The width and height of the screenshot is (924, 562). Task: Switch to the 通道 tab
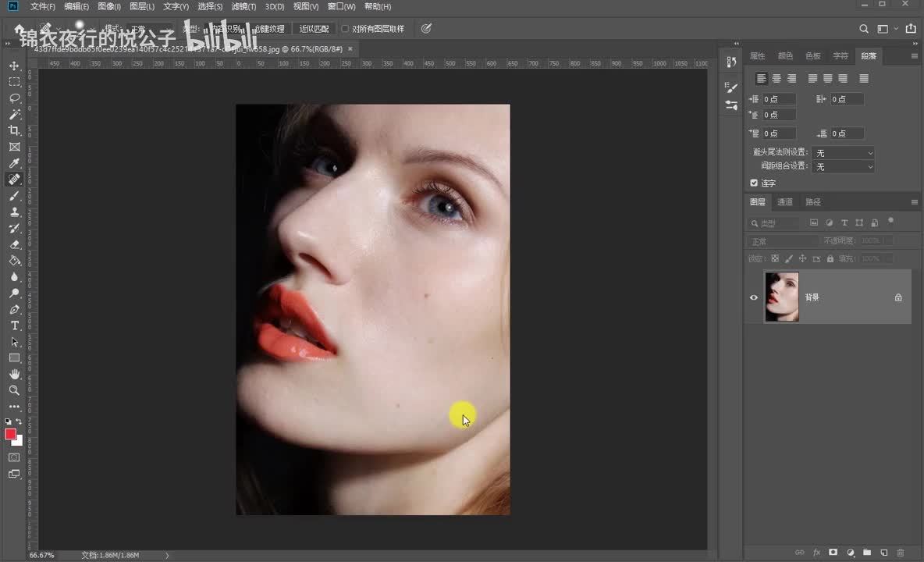point(785,202)
